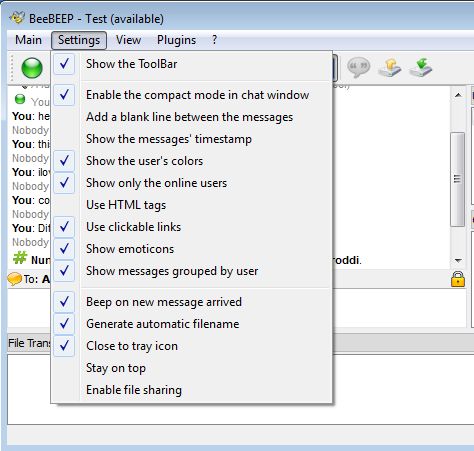
Task: Click the BeeBEEP bee icon in title bar
Action: [17, 18]
